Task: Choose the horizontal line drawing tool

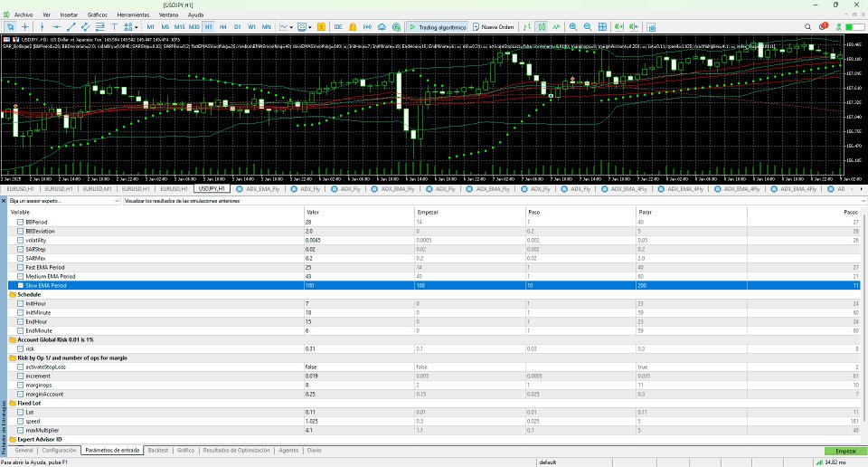Action: point(56,26)
